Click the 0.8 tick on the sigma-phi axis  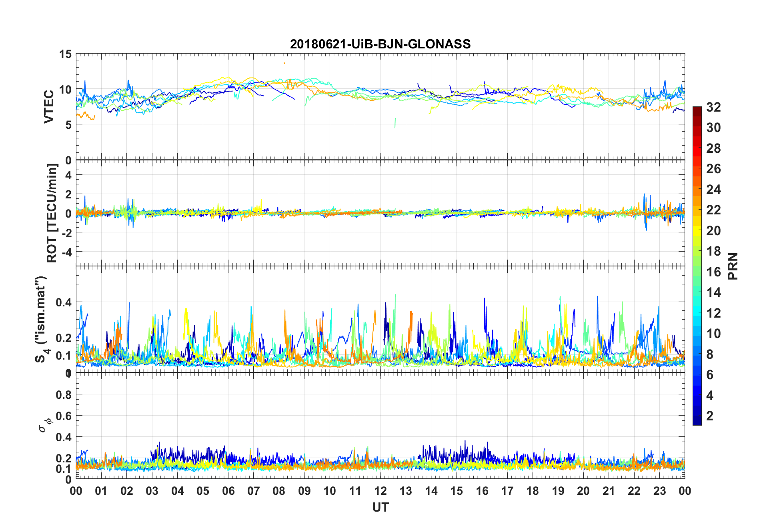pyautogui.click(x=64, y=395)
